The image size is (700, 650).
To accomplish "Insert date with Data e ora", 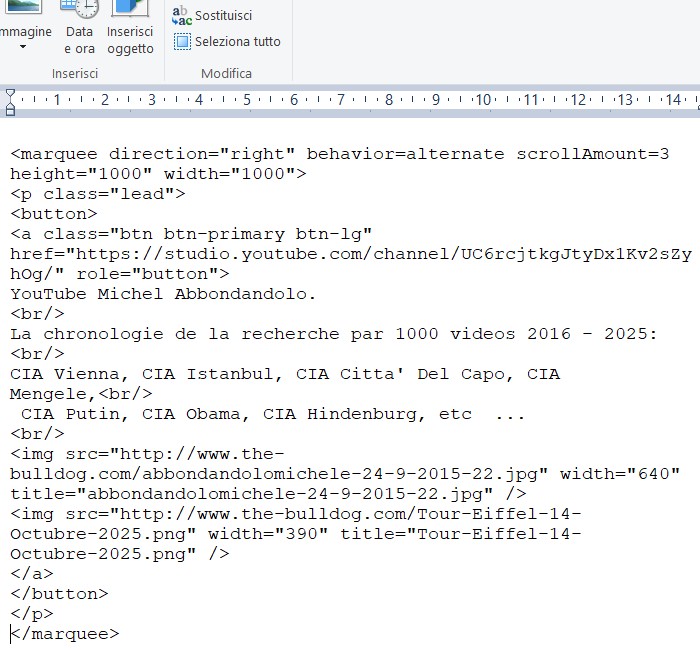I will [80, 10].
